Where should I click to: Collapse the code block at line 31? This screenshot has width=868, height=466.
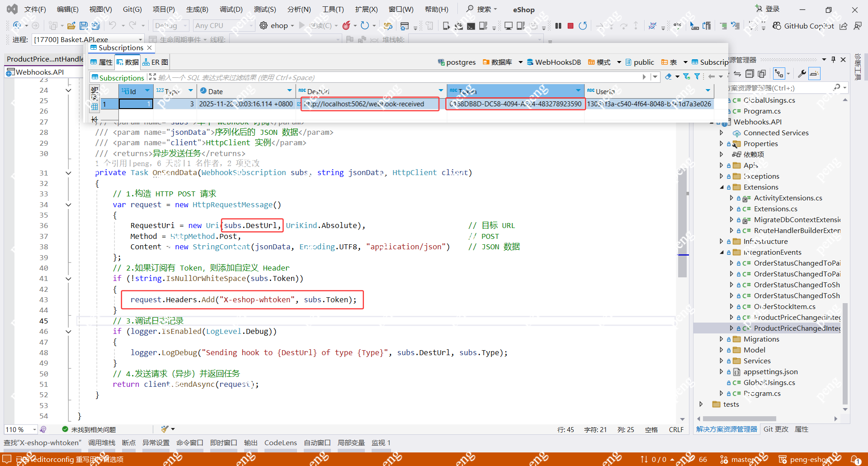(68, 173)
